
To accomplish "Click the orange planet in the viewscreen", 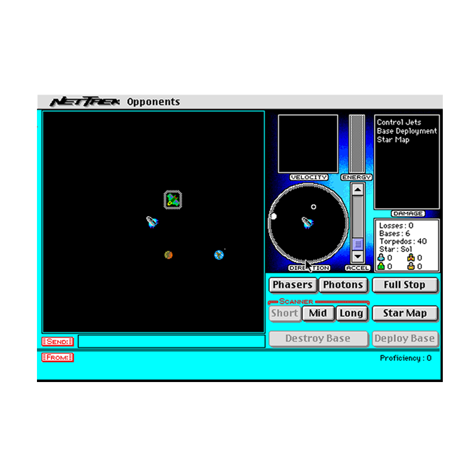I will tap(168, 255).
